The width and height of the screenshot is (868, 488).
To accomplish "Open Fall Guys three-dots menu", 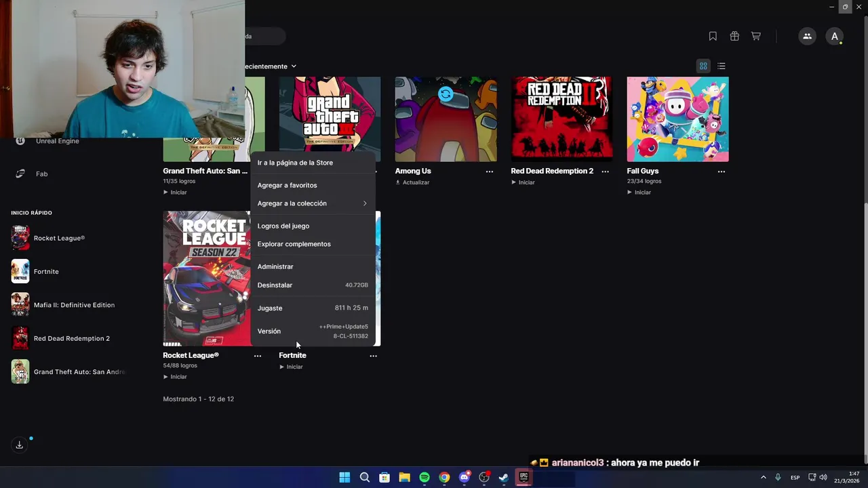I will (x=721, y=171).
